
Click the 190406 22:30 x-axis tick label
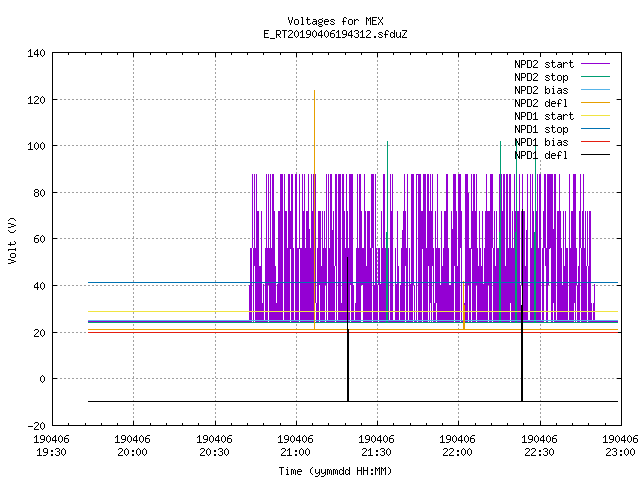[540, 446]
